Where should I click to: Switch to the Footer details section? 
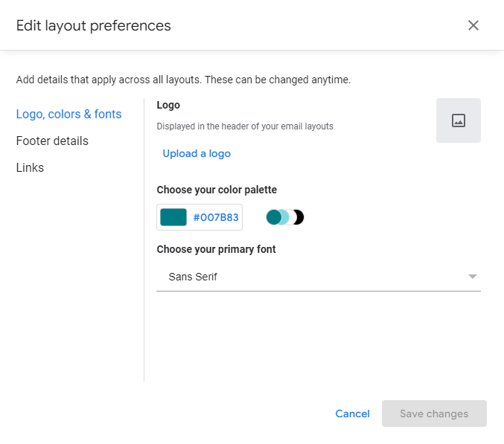[x=52, y=141]
